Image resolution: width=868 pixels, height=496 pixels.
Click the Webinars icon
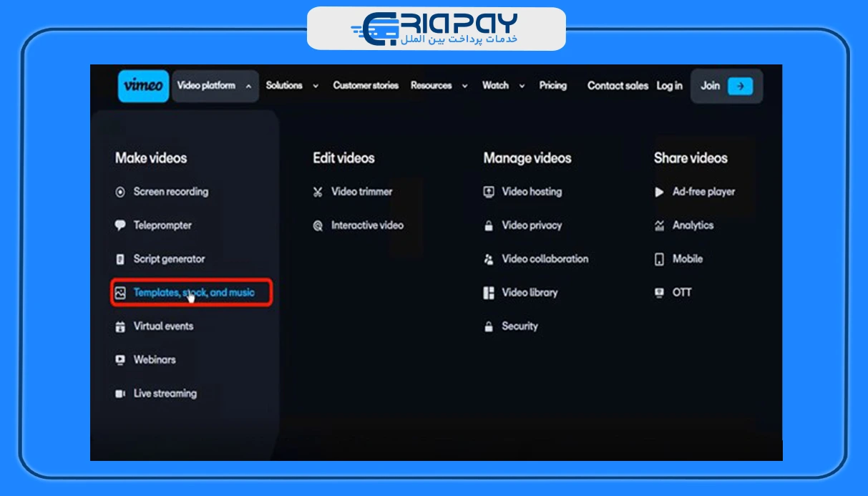[x=120, y=360]
